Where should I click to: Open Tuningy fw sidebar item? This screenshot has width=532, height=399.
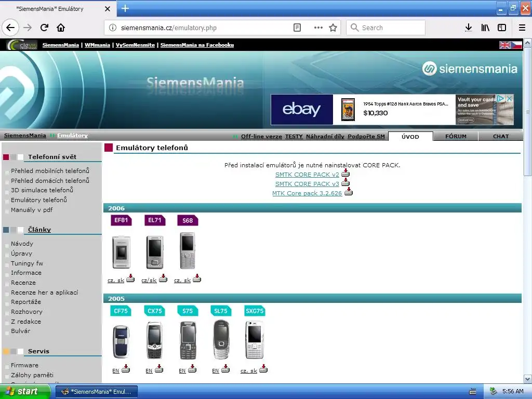[27, 263]
